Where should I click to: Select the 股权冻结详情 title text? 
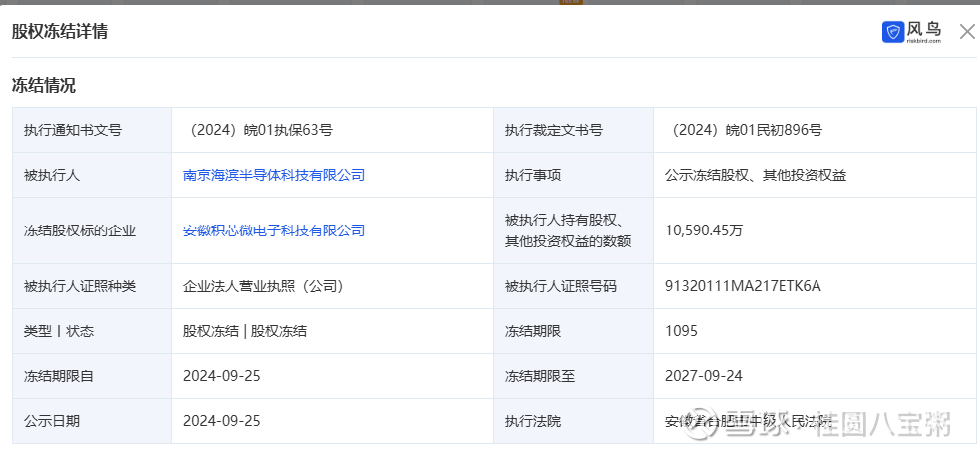60,31
